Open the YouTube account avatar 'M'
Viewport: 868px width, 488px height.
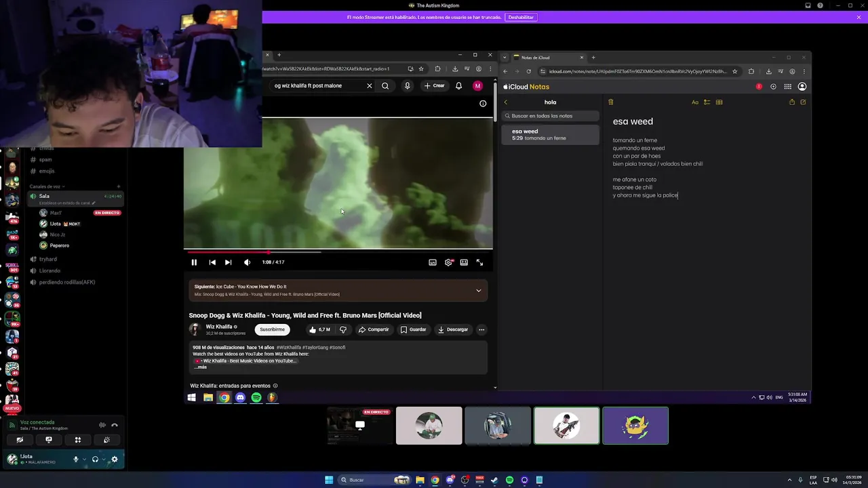click(x=478, y=86)
